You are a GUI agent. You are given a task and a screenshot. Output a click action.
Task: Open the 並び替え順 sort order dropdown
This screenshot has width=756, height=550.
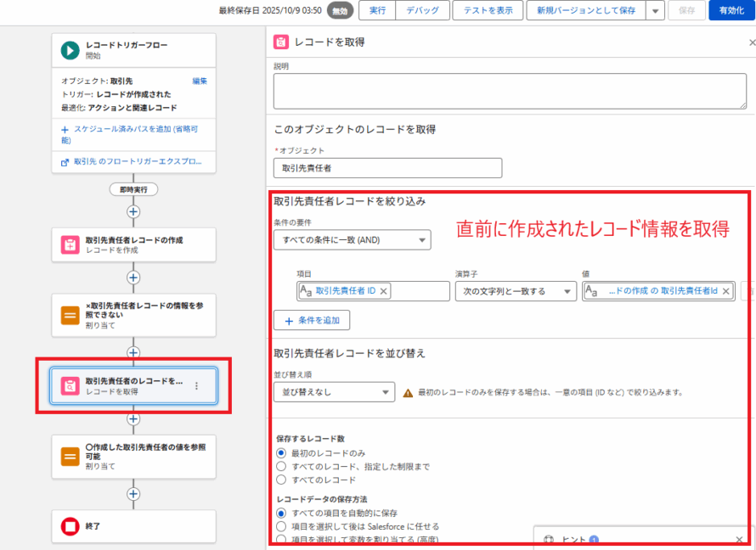[x=334, y=392]
